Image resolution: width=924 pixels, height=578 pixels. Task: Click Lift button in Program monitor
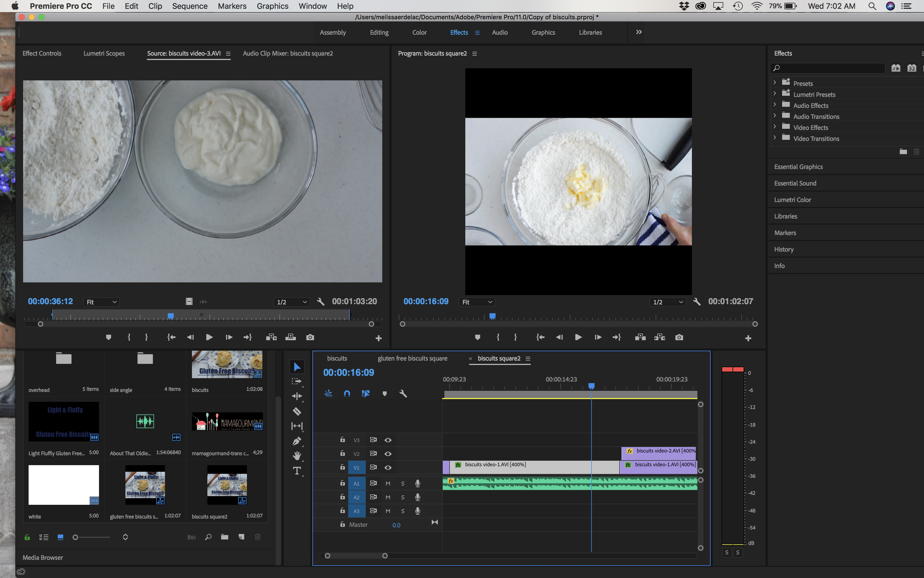click(x=640, y=337)
